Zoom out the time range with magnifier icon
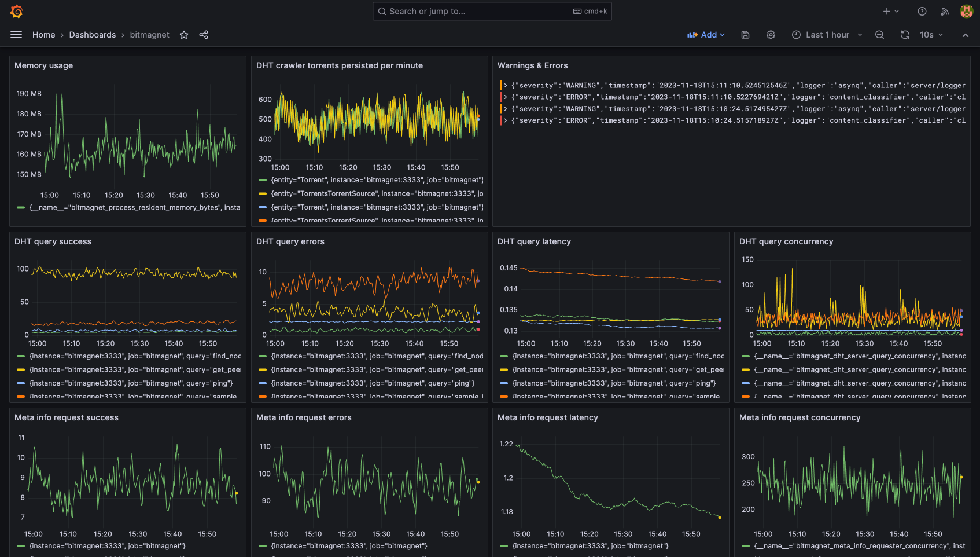Image resolution: width=980 pixels, height=557 pixels. (879, 35)
